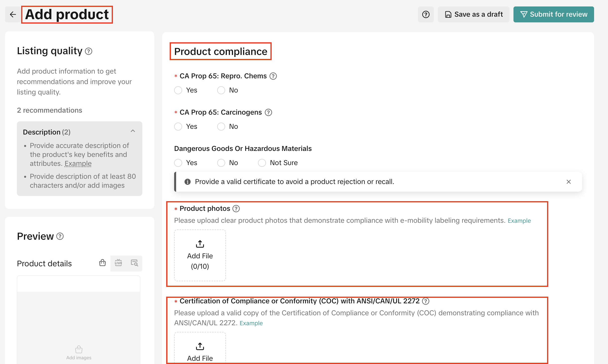Switch preview to search results view icon
This screenshot has width=608, height=364.
point(134,263)
